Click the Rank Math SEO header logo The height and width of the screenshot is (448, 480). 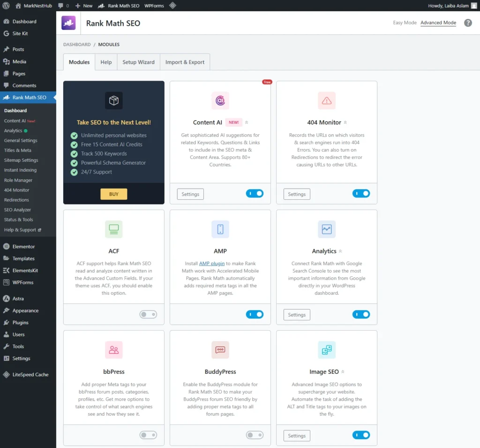pos(68,23)
